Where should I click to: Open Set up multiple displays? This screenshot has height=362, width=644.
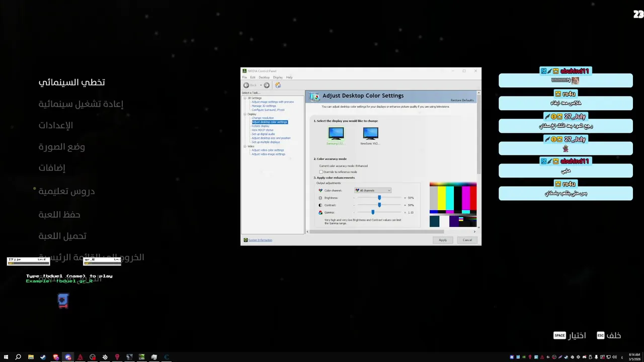266,142
